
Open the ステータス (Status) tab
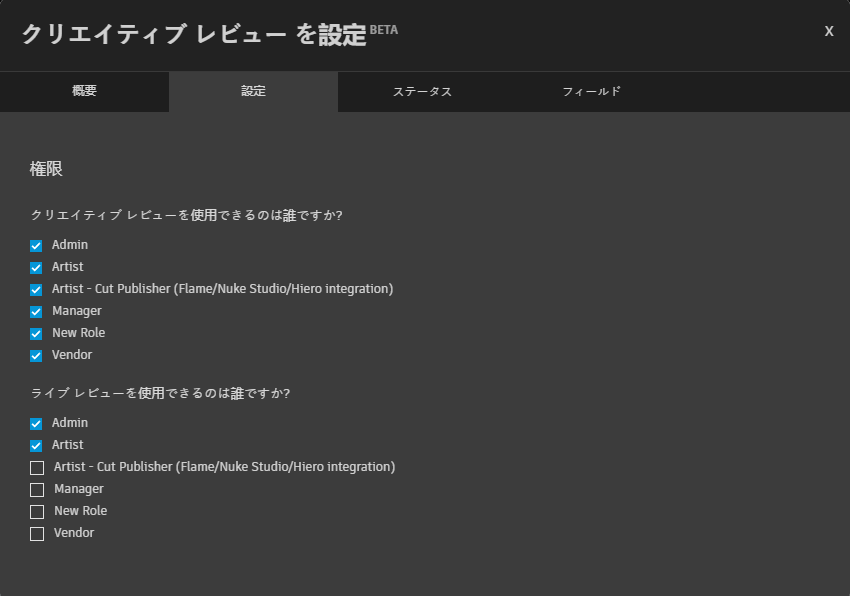point(422,91)
